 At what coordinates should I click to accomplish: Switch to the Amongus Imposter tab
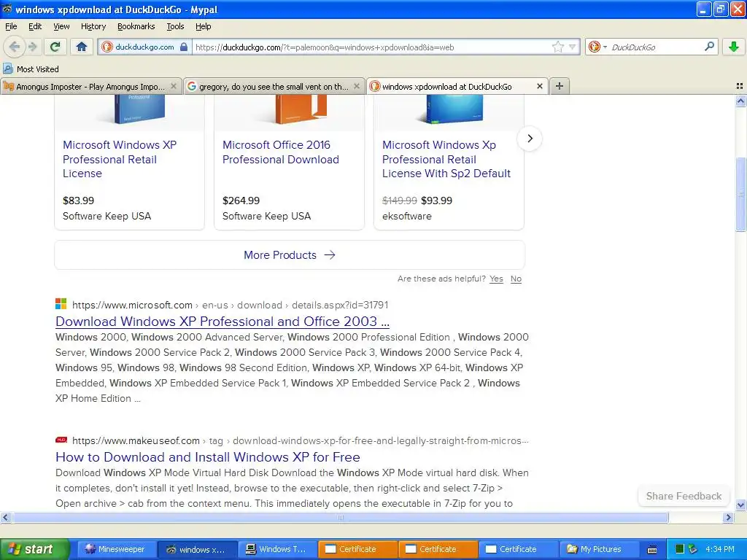[x=90, y=86]
